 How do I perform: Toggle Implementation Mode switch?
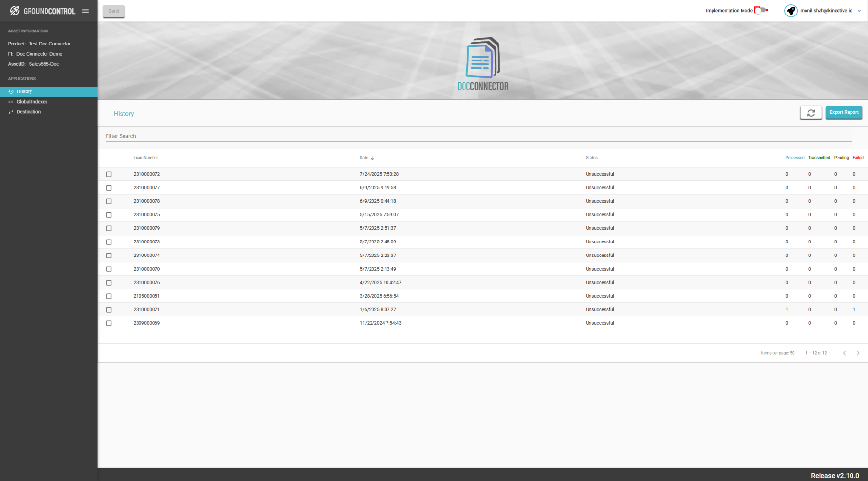point(761,10)
